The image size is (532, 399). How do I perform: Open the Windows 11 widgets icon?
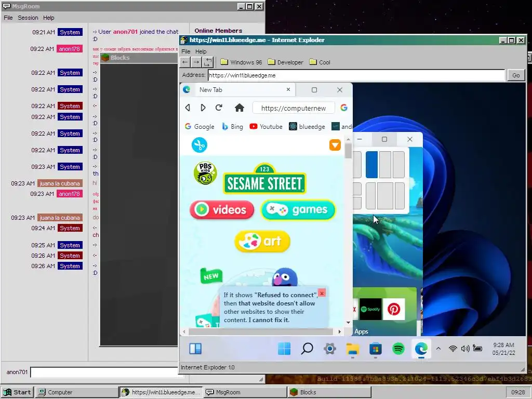click(x=195, y=349)
